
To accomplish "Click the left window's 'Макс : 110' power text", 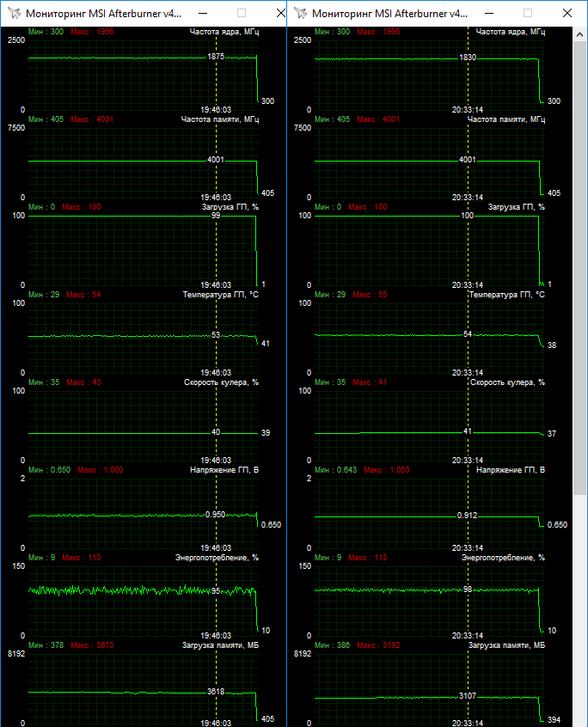I will coord(81,558).
